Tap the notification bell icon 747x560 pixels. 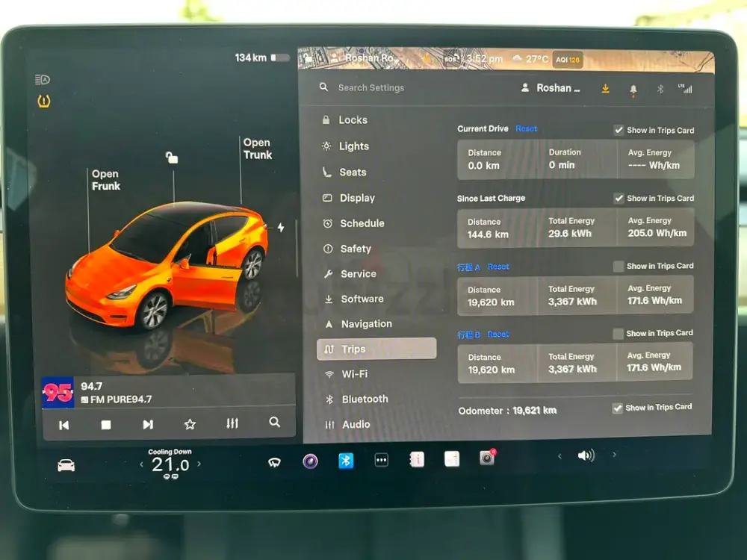tap(633, 89)
